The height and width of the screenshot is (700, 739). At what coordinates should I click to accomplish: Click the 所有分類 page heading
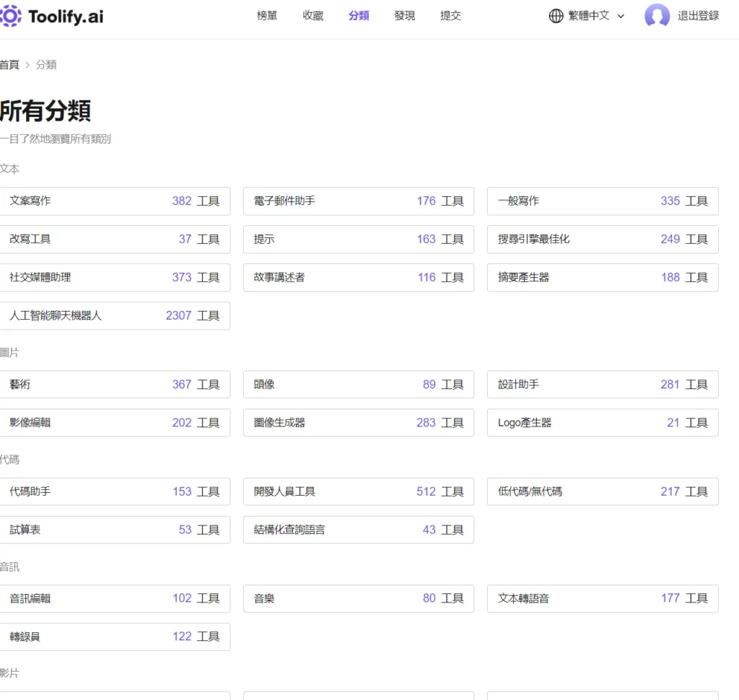(45, 111)
